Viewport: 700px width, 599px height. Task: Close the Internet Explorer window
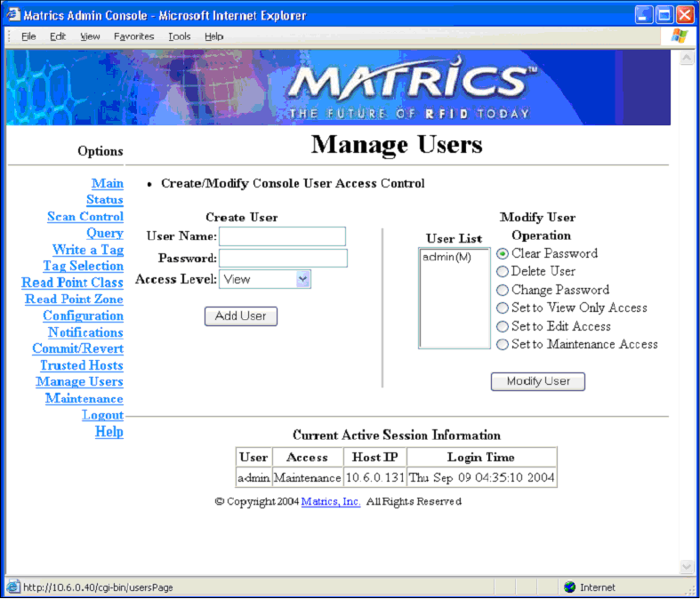(x=684, y=15)
